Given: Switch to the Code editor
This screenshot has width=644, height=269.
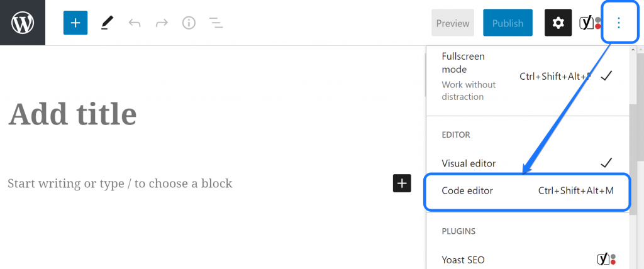Looking at the screenshot, I should click(x=527, y=190).
